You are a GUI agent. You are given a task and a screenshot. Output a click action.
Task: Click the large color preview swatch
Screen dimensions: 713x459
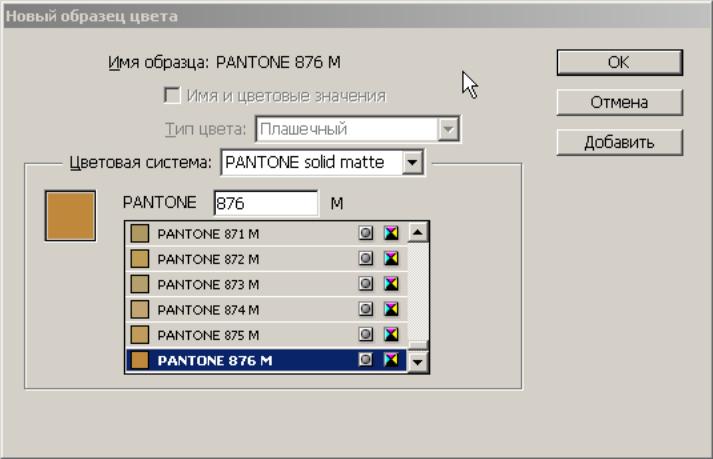click(x=70, y=216)
